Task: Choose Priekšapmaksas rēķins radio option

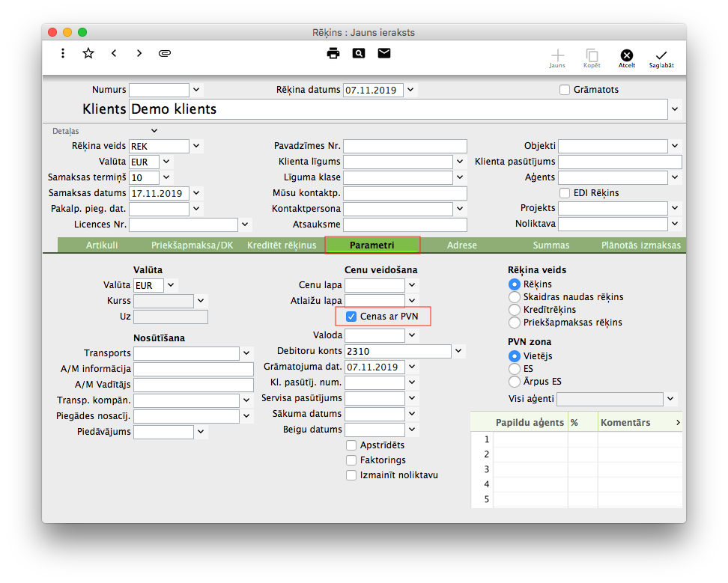Action: coord(515,323)
